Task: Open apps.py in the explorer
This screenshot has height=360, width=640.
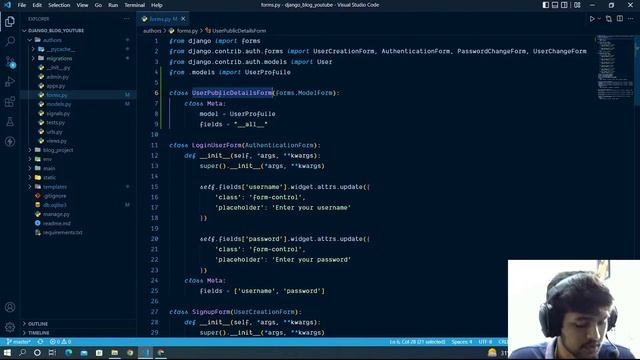Action: pos(56,86)
